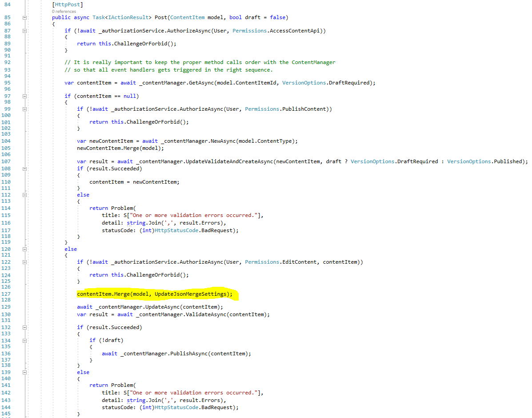
Task: Click VersionOptions.Published on line 107
Action: pyautogui.click(x=484, y=161)
